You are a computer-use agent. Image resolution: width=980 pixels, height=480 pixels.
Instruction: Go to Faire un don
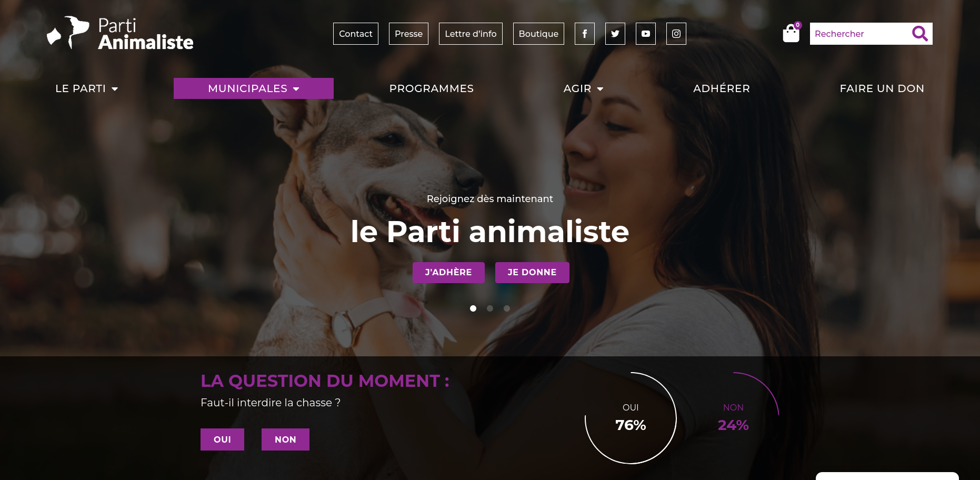(882, 88)
